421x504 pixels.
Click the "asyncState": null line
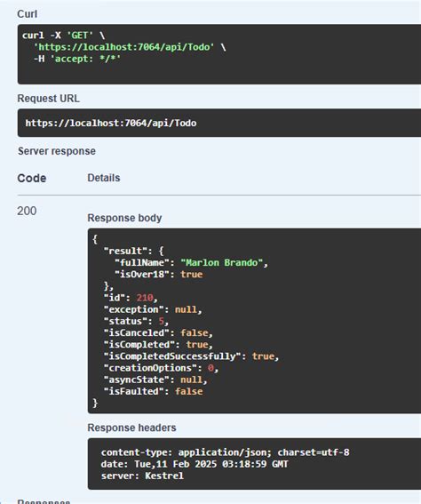click(x=155, y=380)
